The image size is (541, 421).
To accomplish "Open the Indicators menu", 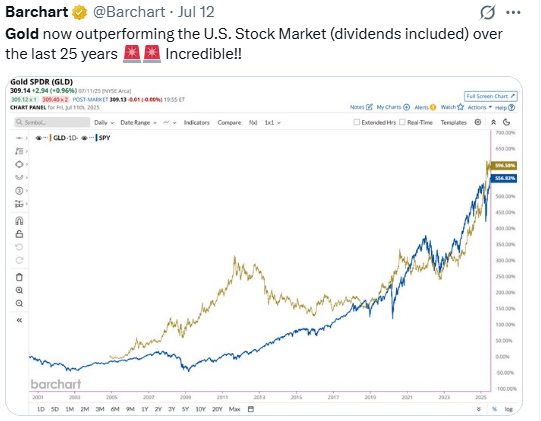I will [x=196, y=123].
